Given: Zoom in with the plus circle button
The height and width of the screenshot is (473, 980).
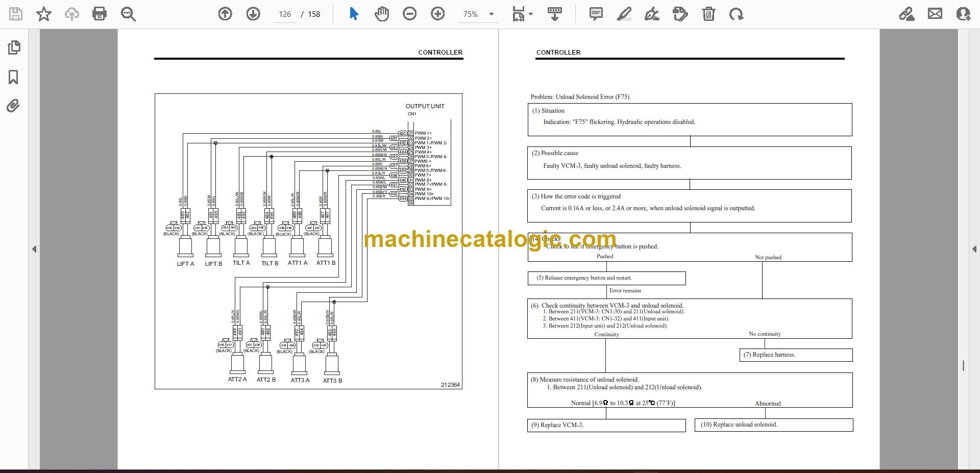Looking at the screenshot, I should [x=437, y=14].
